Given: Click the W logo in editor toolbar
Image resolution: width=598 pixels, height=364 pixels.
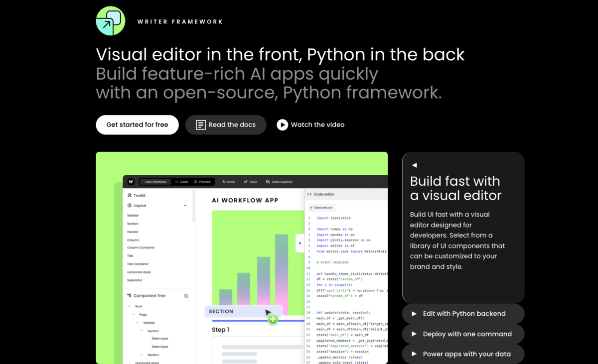Looking at the screenshot, I should 131,182.
